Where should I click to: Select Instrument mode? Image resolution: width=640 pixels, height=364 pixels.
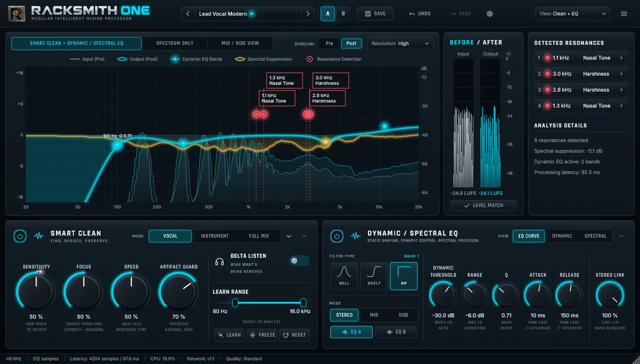pos(215,236)
